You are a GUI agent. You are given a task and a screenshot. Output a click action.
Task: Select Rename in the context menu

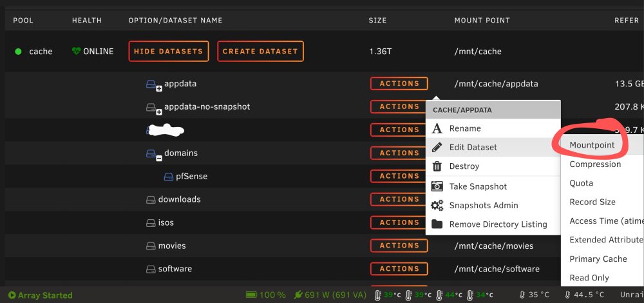point(493,129)
